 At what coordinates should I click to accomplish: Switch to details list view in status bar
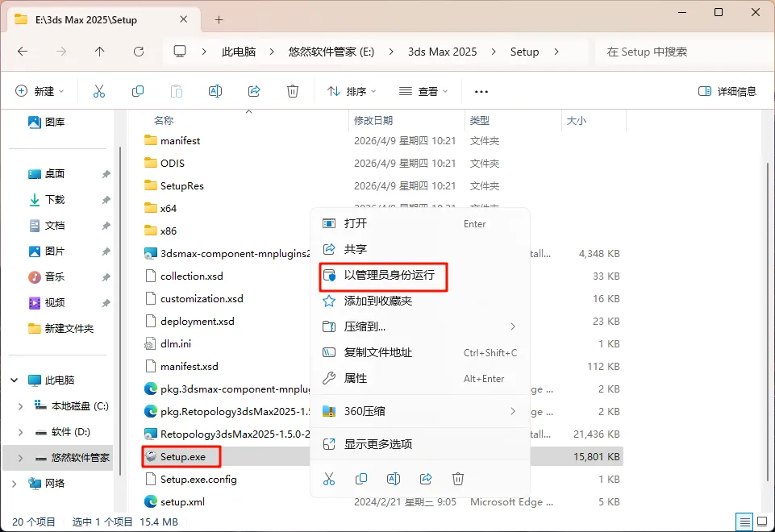click(744, 522)
